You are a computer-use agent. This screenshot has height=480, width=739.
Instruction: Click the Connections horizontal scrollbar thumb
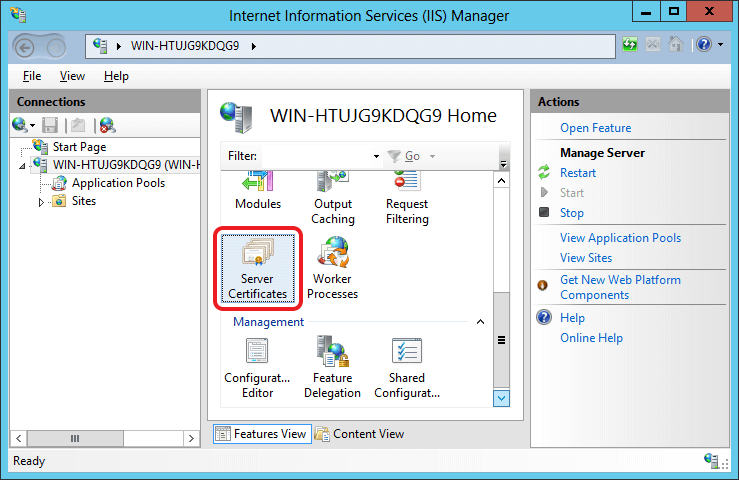(75, 439)
